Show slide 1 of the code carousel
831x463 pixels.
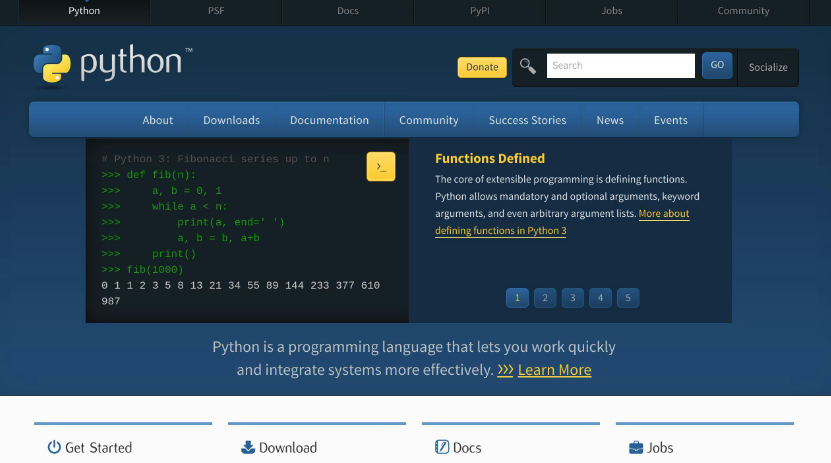point(517,298)
